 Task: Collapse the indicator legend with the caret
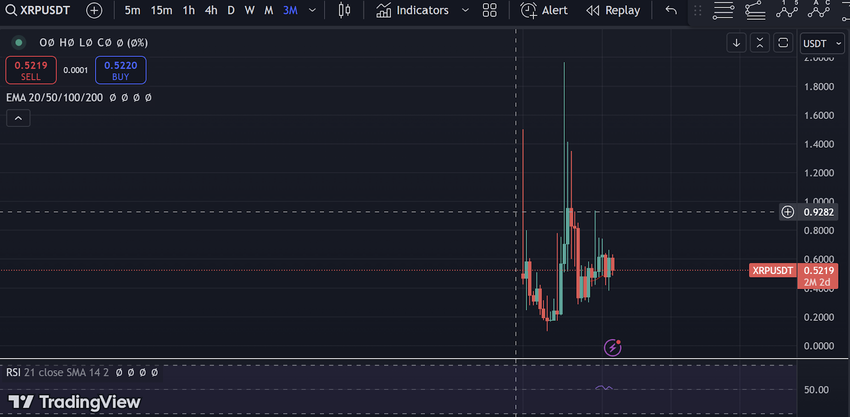[x=18, y=118]
